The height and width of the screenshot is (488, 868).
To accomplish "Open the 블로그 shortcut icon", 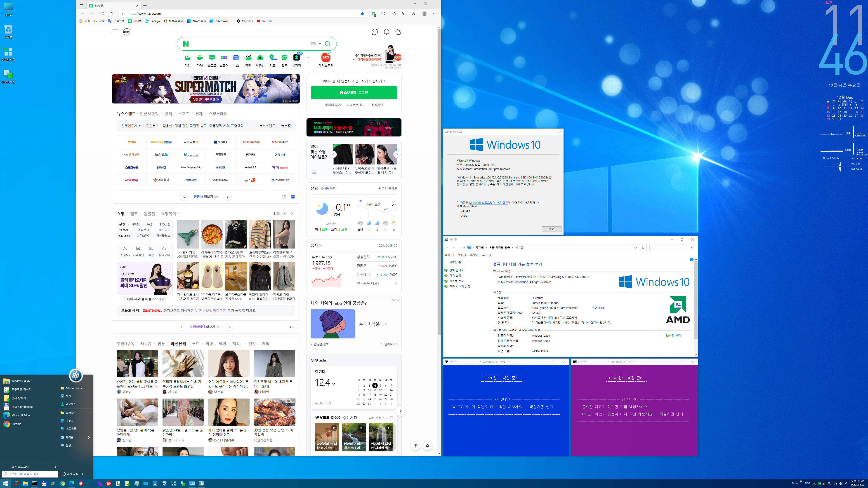I will coord(212,58).
